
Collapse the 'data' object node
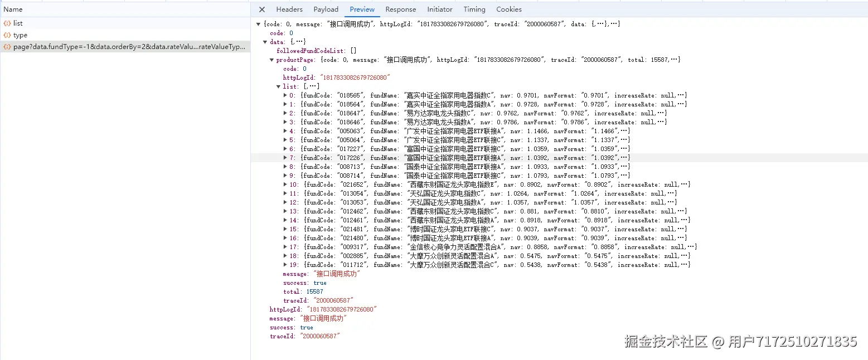click(x=265, y=42)
